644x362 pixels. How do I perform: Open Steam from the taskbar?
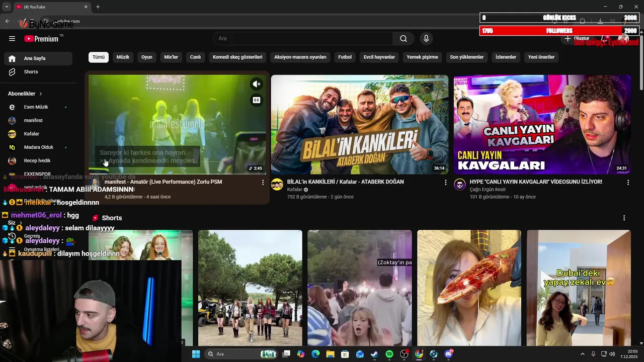tap(374, 354)
